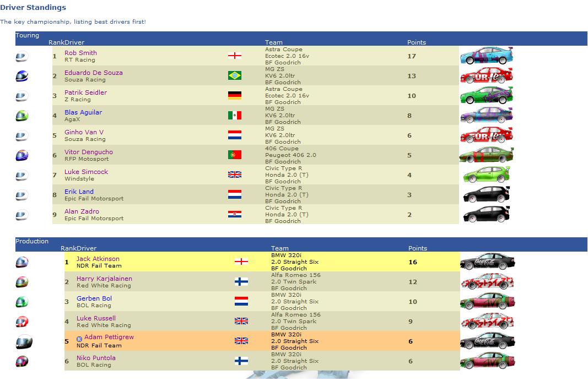
Task: Click the Driver Standings page heading
Action: (x=33, y=7)
